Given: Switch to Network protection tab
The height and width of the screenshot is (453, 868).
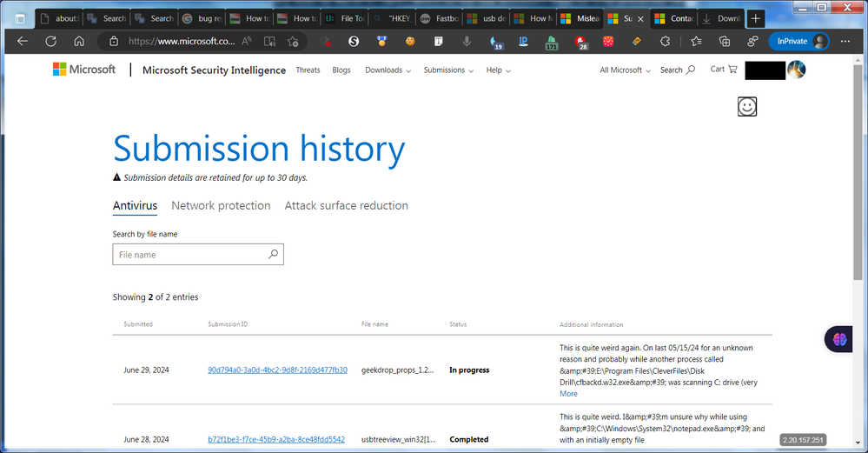Looking at the screenshot, I should coord(221,205).
